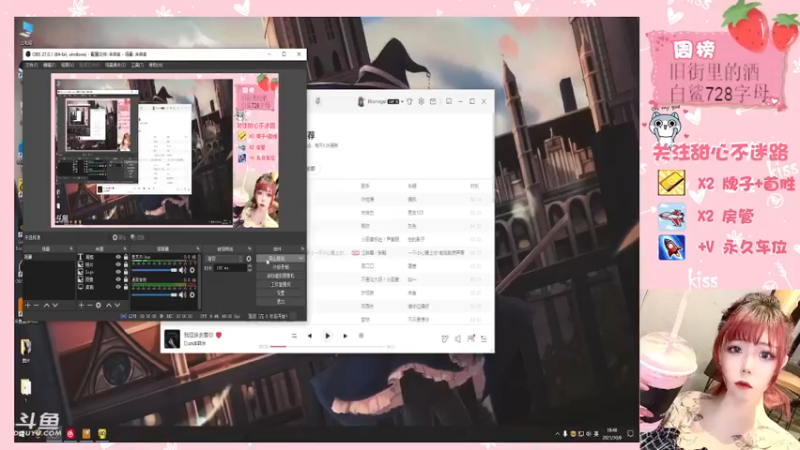Seek within the song progress bar
800x450 pixels.
[x=328, y=346]
